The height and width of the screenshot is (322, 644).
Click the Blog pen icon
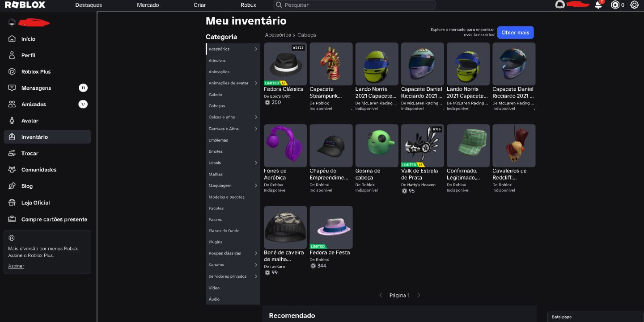tap(12, 186)
